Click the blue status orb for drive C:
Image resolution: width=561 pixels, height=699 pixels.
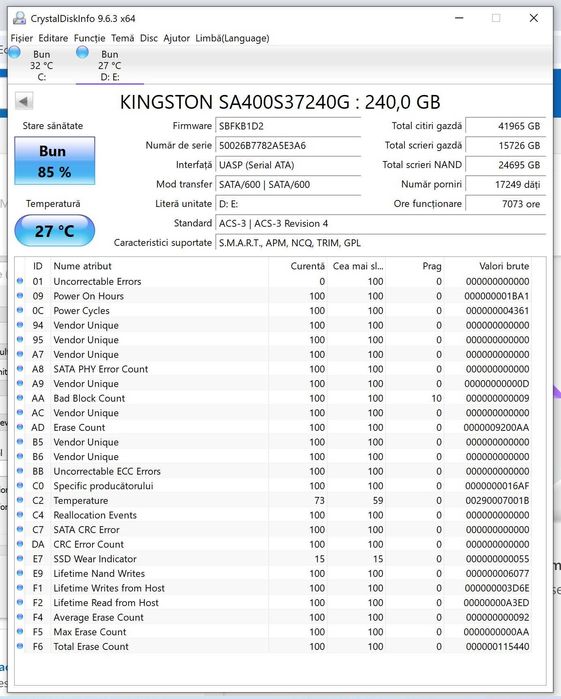click(x=14, y=53)
